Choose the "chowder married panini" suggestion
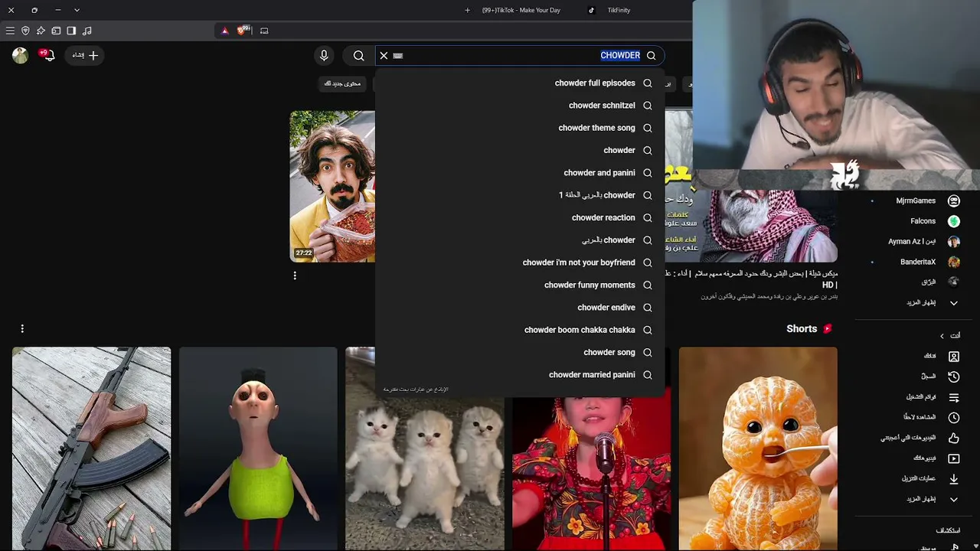Screen dimensions: 980x551 [521, 375]
